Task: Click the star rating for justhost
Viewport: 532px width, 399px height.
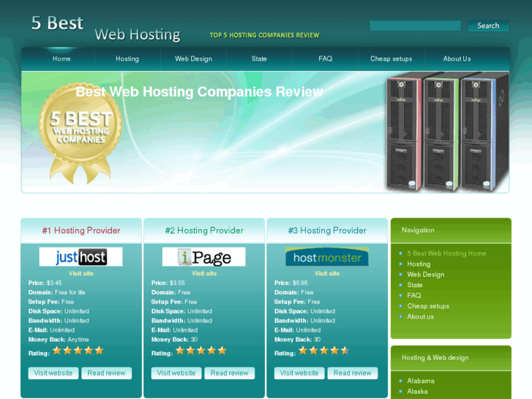Action: [78, 351]
